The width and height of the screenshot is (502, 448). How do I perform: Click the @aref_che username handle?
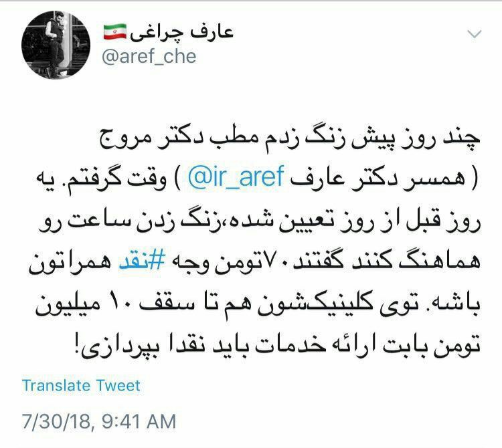(x=149, y=57)
